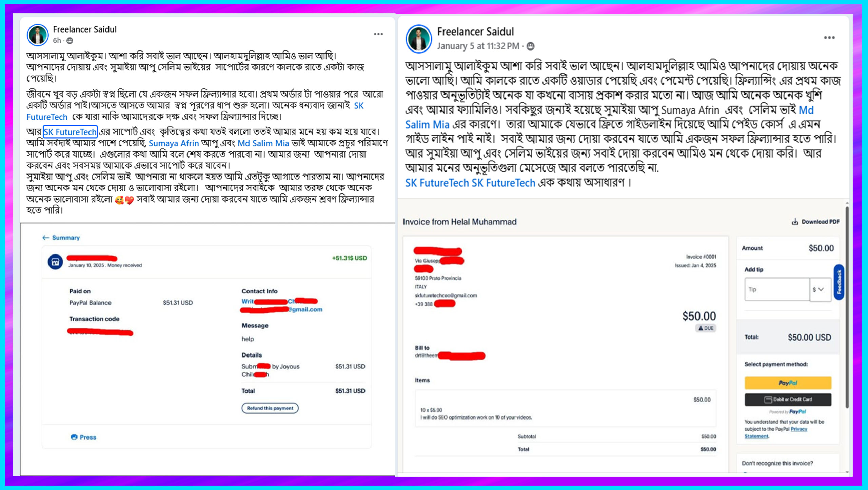
Task: Click inside the Tip input field
Action: 777,289
